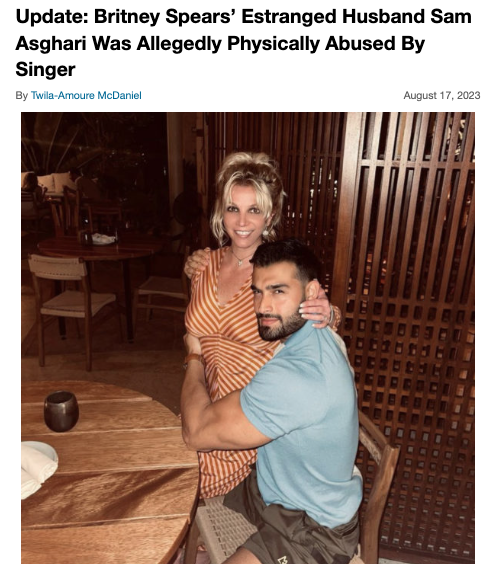Click the woman's pendant necklace
Screen dimensions: 502x564
tap(240, 260)
